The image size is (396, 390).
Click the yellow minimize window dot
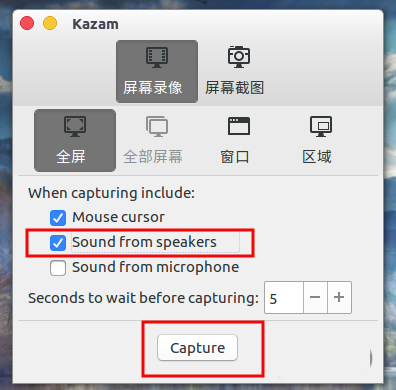[x=50, y=23]
